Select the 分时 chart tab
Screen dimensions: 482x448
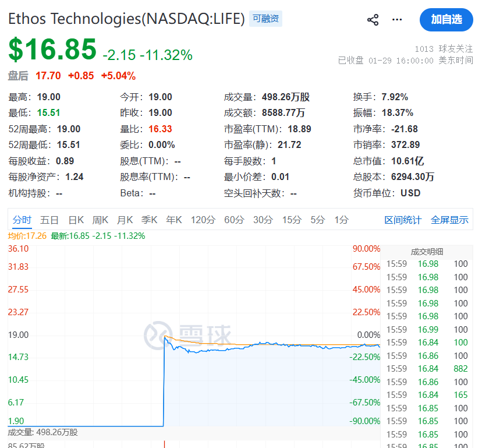[x=22, y=220]
